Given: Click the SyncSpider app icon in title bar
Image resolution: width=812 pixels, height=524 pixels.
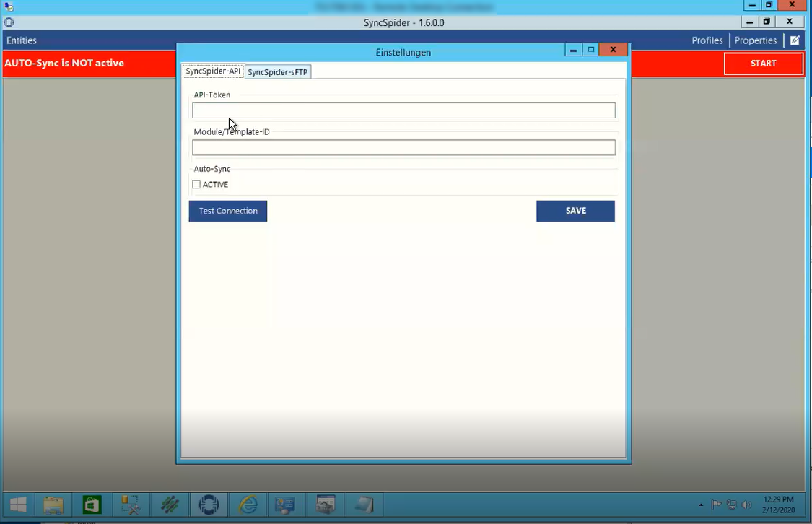Looking at the screenshot, I should [x=9, y=22].
